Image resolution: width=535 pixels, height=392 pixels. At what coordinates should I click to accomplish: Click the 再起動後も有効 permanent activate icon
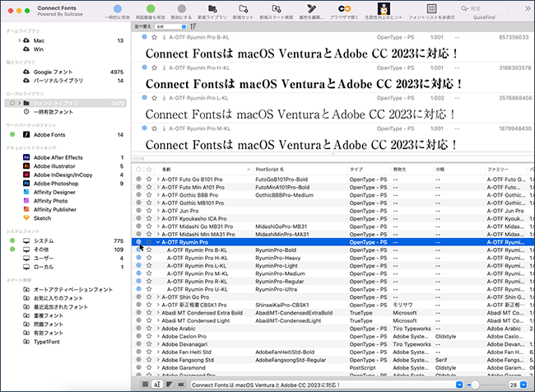[x=151, y=9]
